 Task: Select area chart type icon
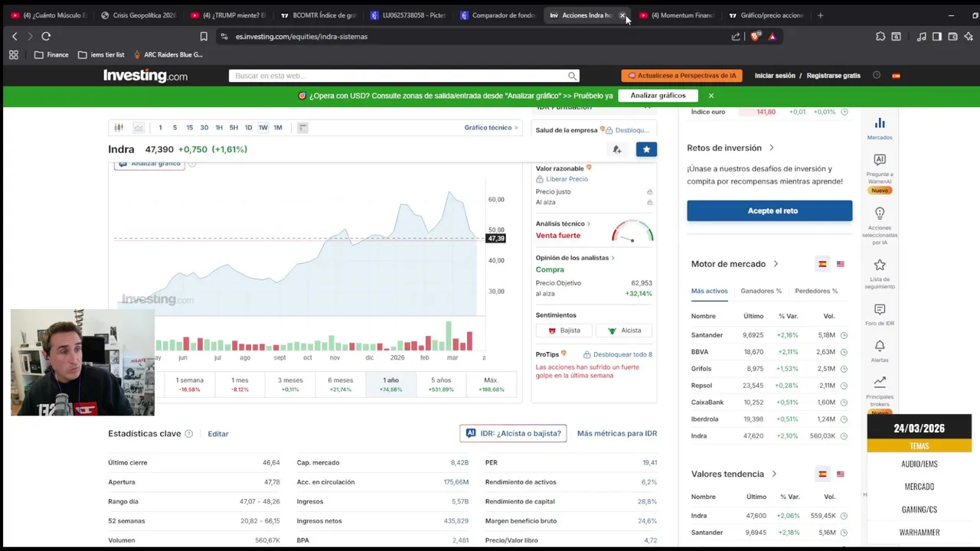139,128
